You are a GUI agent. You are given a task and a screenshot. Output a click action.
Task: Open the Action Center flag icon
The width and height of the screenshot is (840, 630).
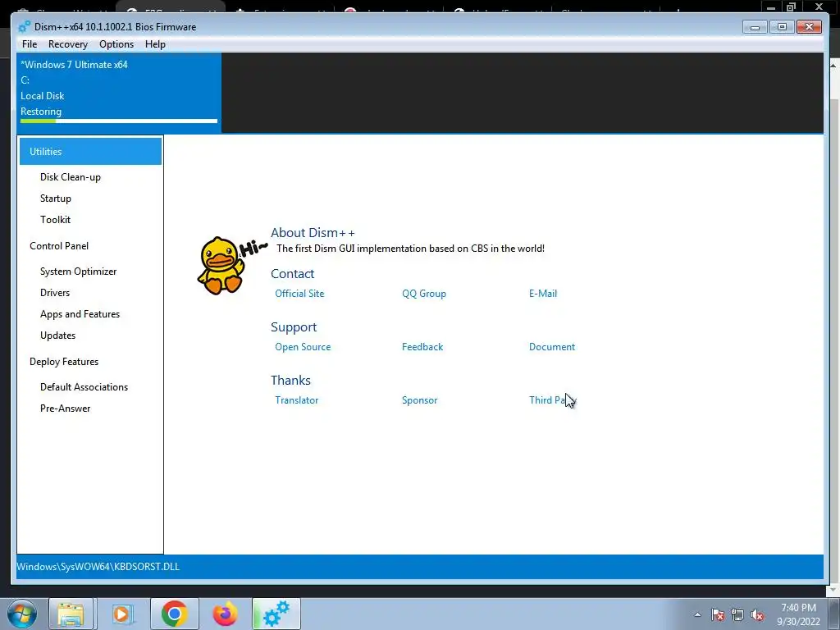[x=718, y=614]
